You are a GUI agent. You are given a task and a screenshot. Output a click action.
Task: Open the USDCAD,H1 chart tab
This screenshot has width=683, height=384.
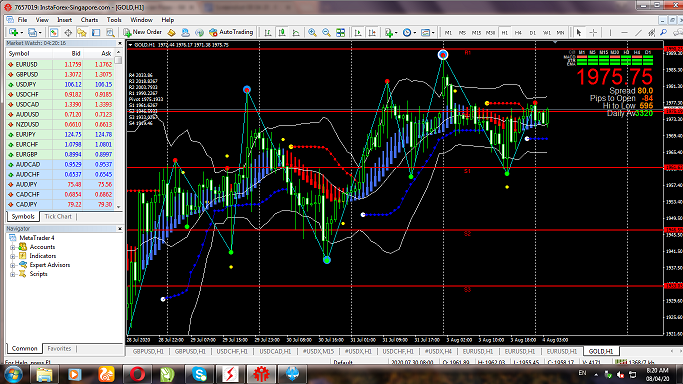[x=275, y=351]
